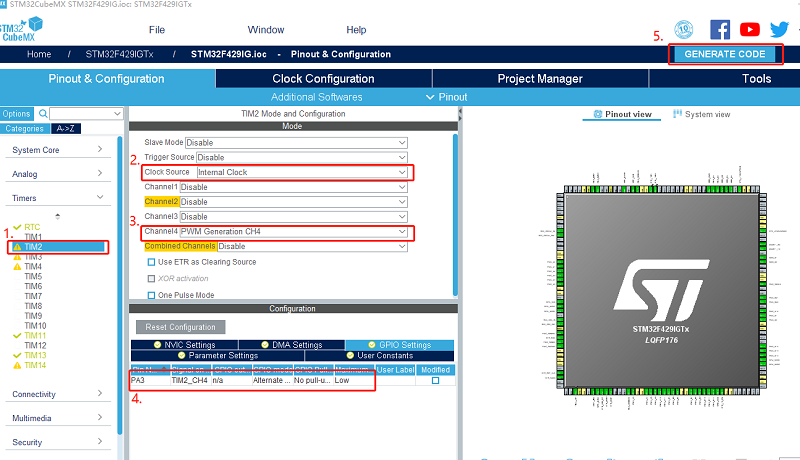Select TIM4 in the Timers list
800x460 pixels.
[33, 267]
